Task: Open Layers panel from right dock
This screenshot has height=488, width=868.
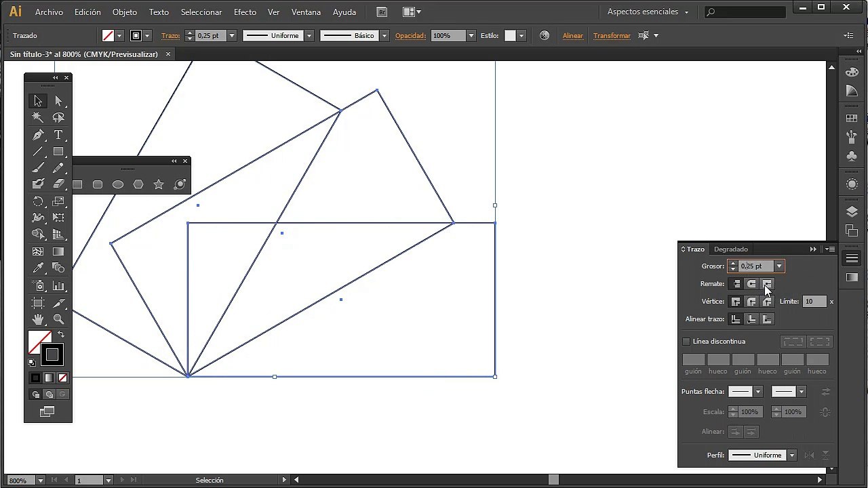Action: [x=852, y=211]
